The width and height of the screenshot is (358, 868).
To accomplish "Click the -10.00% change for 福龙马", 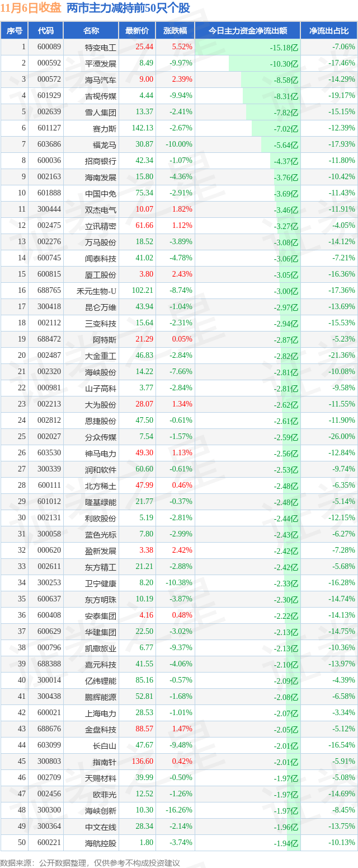I will (x=179, y=144).
